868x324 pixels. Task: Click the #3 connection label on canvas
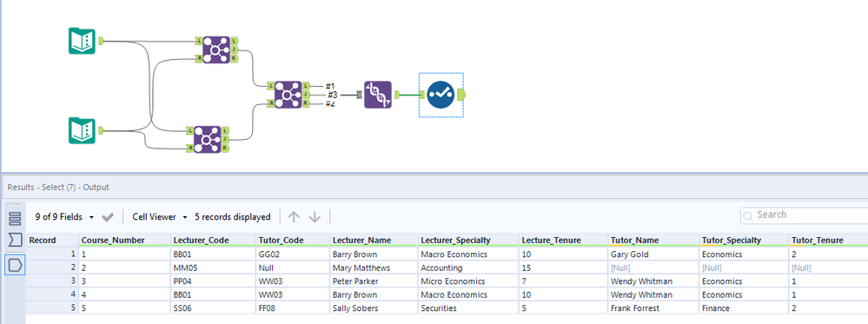(x=332, y=95)
